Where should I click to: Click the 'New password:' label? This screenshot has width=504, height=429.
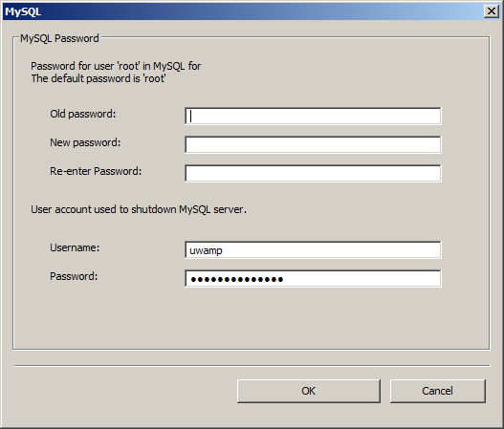pyautogui.click(x=85, y=142)
